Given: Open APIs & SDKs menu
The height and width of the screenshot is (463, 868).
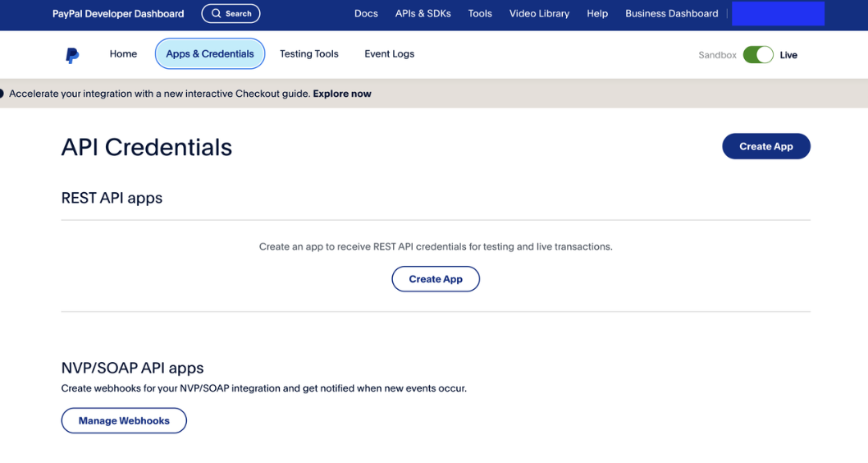Looking at the screenshot, I should [x=423, y=13].
